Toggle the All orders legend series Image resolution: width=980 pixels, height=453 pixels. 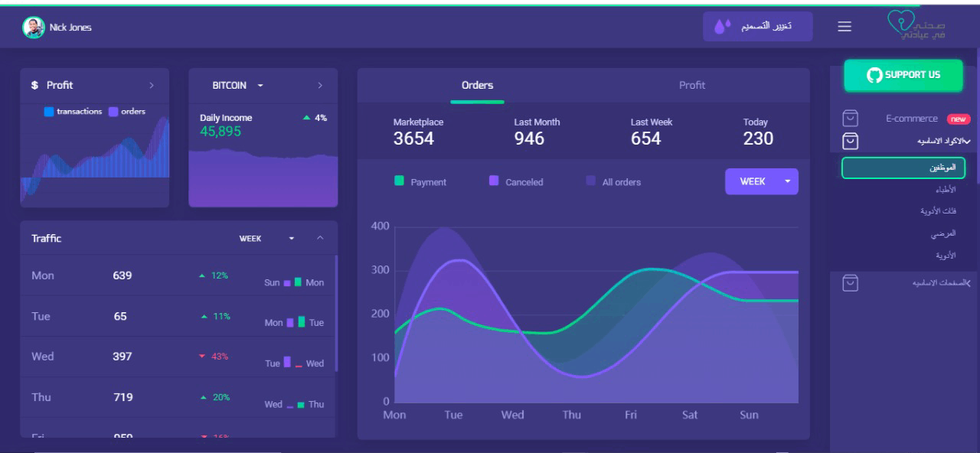coord(590,181)
